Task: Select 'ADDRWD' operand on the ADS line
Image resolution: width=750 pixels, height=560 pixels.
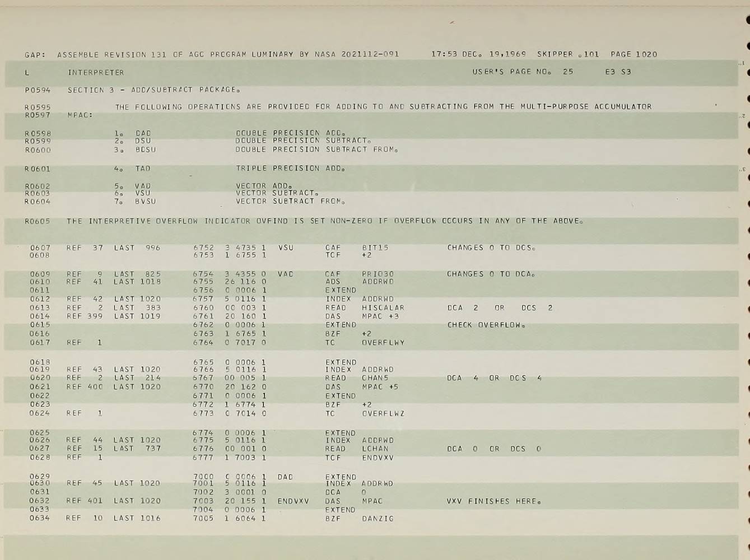Action: click(378, 282)
